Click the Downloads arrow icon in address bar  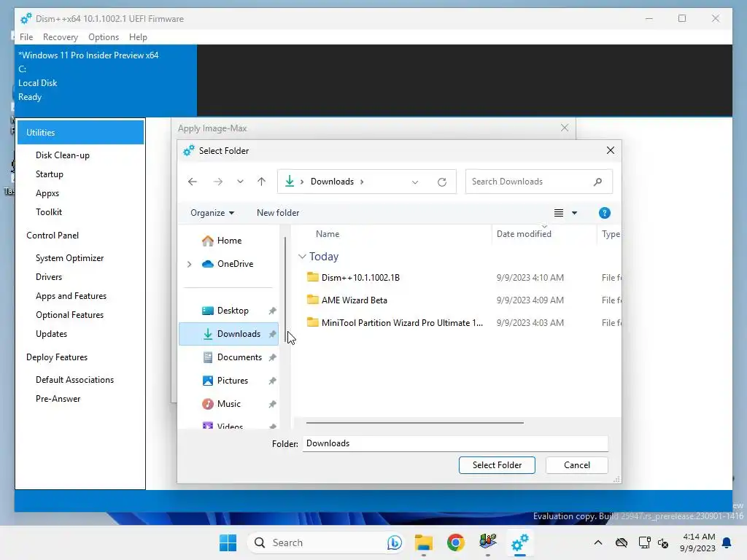tap(290, 182)
